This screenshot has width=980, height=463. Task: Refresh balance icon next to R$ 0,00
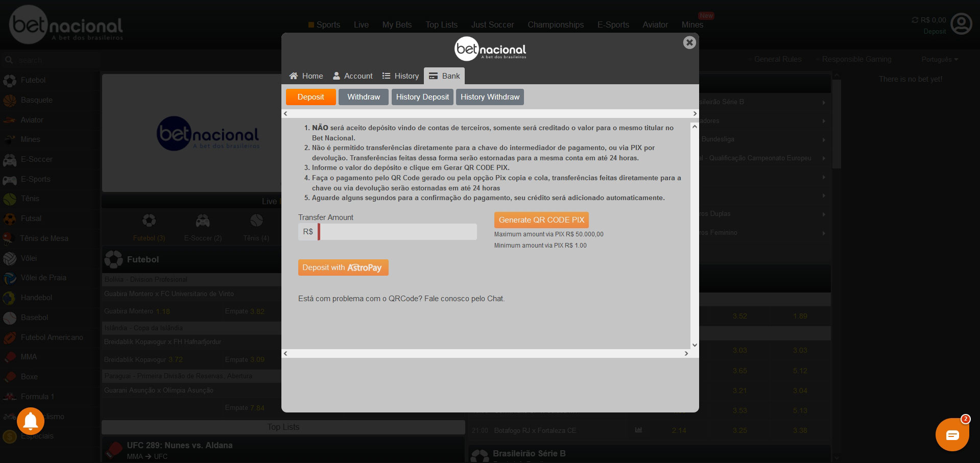915,20
